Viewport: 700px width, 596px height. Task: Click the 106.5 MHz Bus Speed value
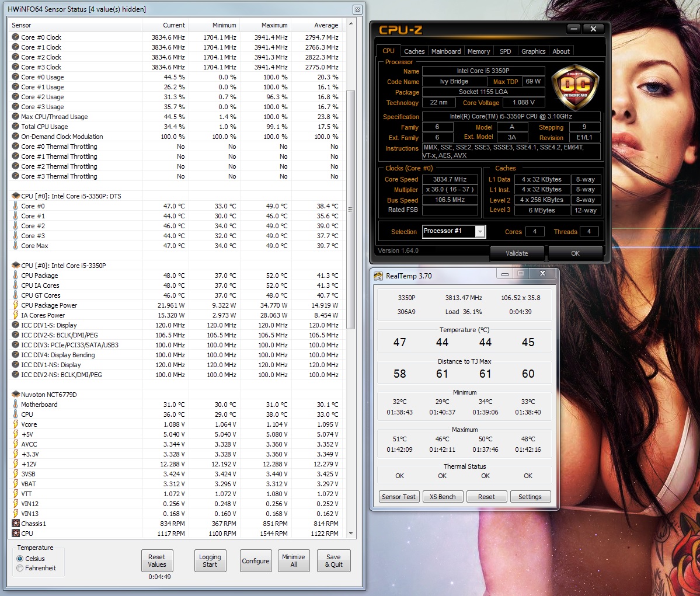click(x=450, y=200)
